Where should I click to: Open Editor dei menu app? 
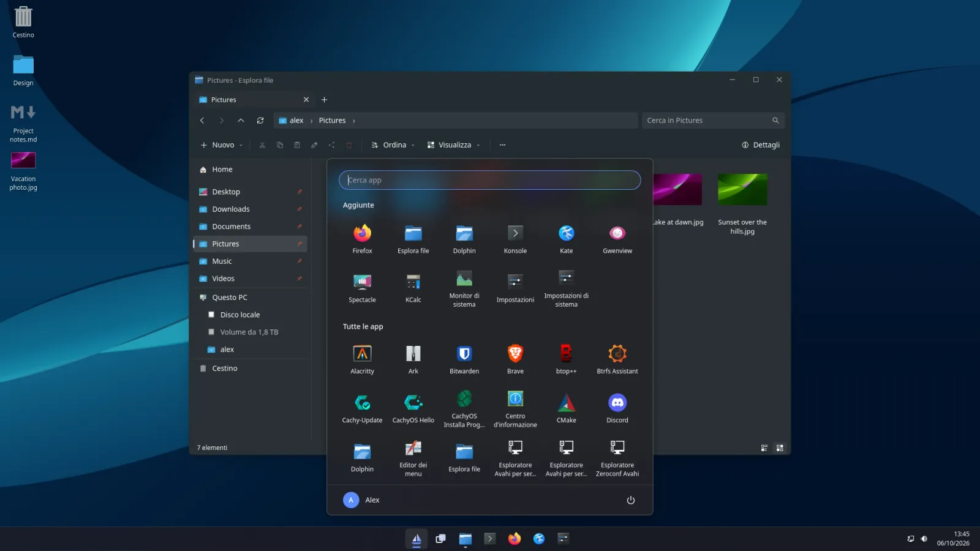[413, 459]
